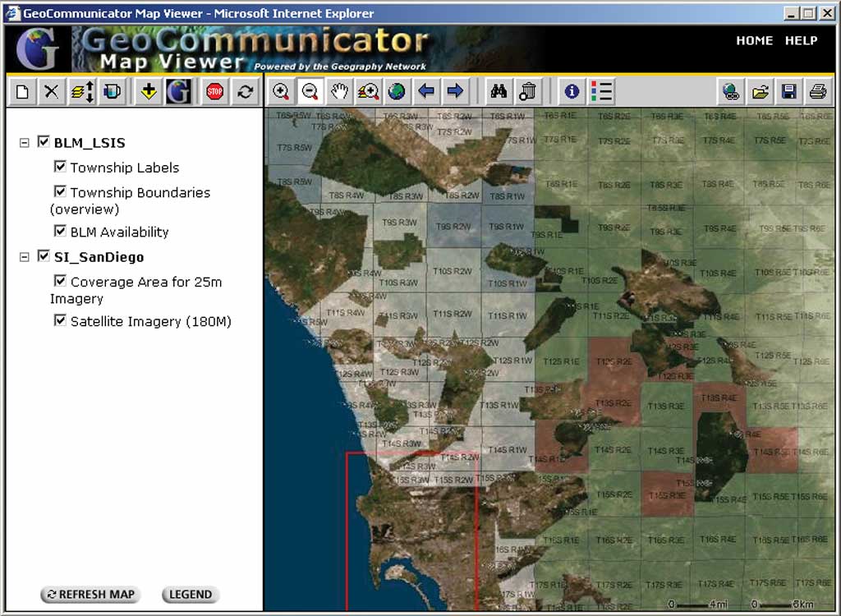Click the Township Labels layer name
841x616 pixels.
coord(125,168)
